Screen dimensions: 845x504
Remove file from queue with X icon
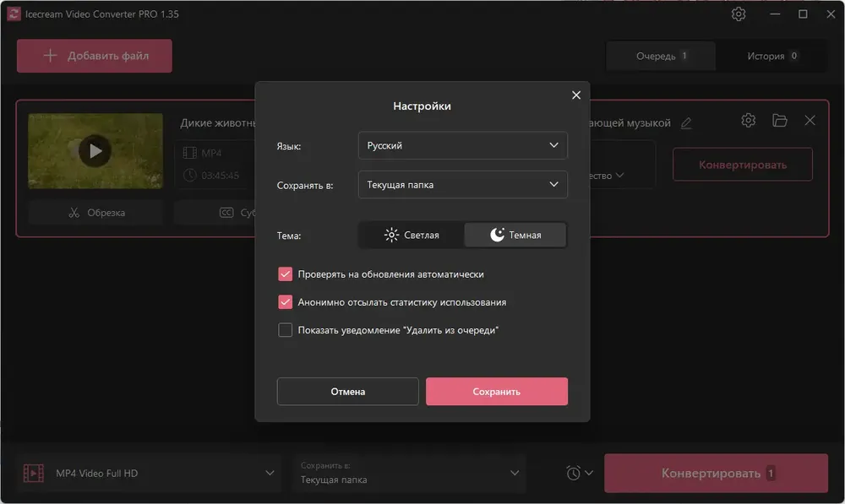pyautogui.click(x=810, y=120)
